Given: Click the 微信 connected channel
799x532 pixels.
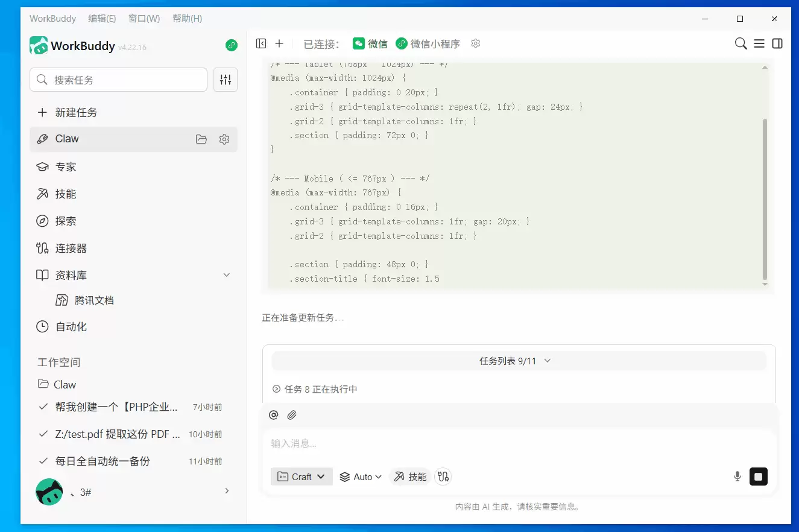Looking at the screenshot, I should (370, 43).
